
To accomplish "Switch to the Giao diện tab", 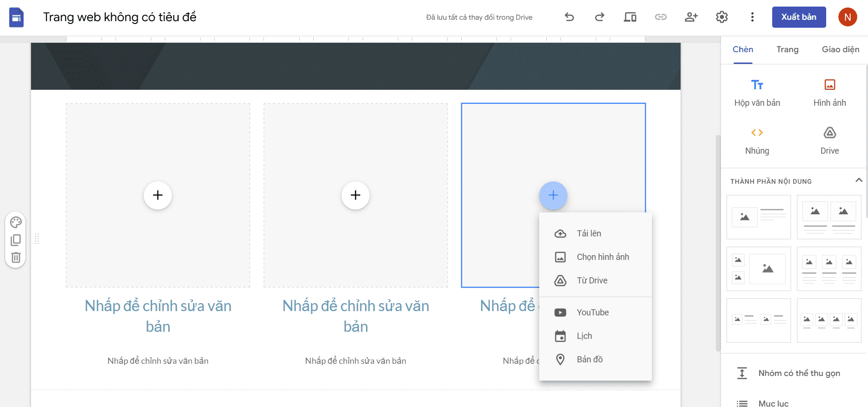I will pos(840,50).
